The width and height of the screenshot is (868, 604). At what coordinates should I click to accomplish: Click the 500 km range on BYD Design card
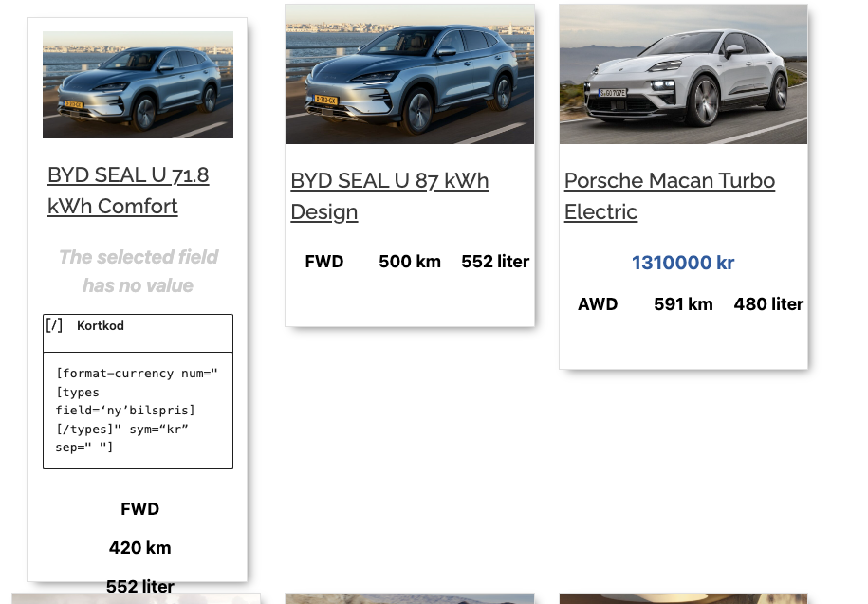(410, 262)
